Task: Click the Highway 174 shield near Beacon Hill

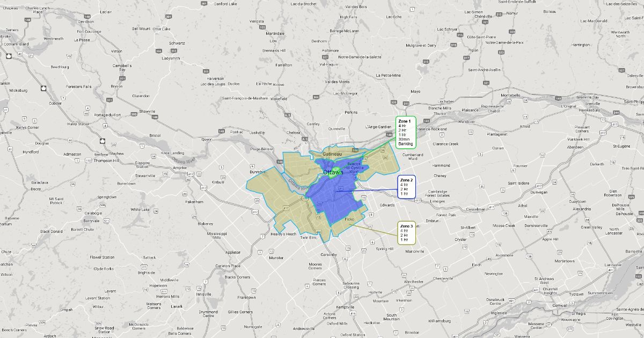Action: (x=365, y=158)
